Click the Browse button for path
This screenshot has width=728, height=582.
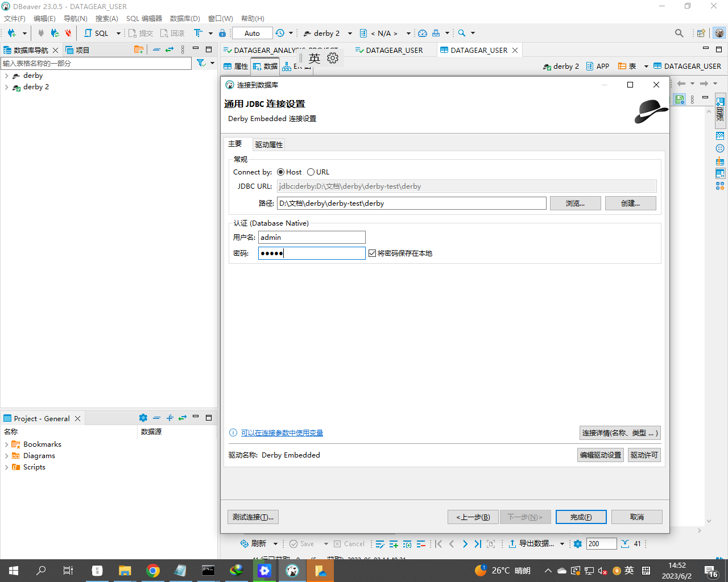[575, 203]
